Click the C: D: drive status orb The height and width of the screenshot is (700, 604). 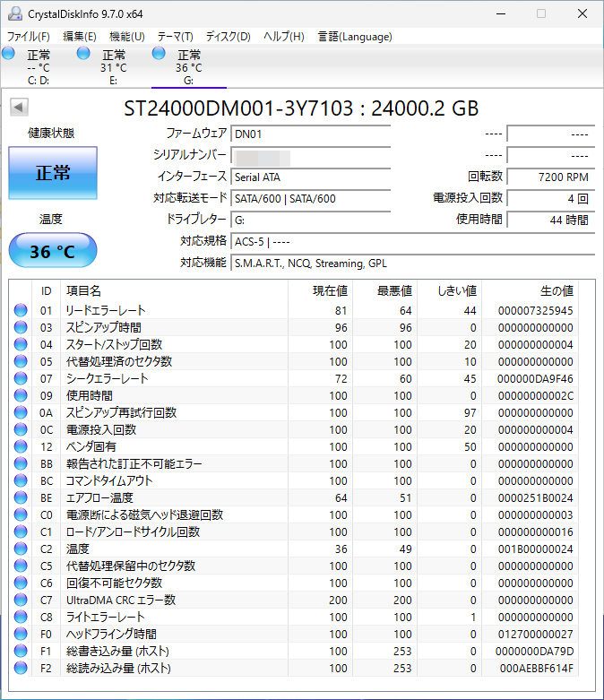[9, 55]
